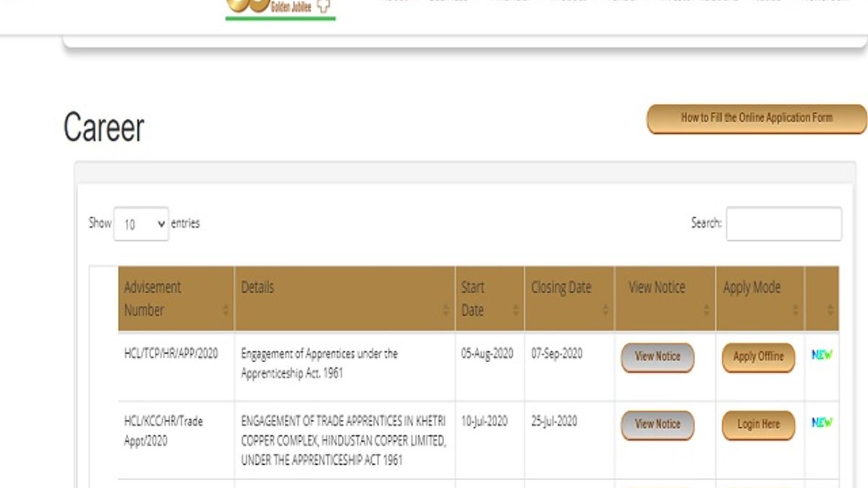Sort by last column arrows
This screenshot has height=488, width=868.
pyautogui.click(x=830, y=310)
